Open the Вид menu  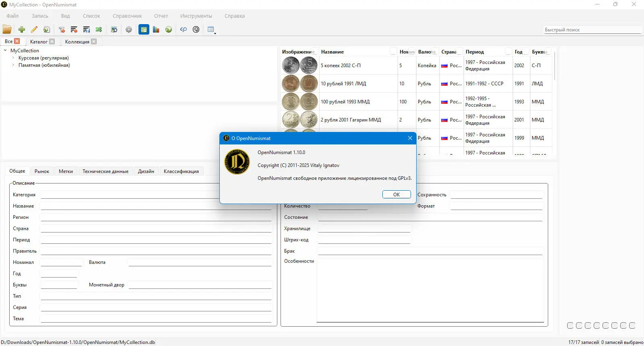tap(65, 16)
